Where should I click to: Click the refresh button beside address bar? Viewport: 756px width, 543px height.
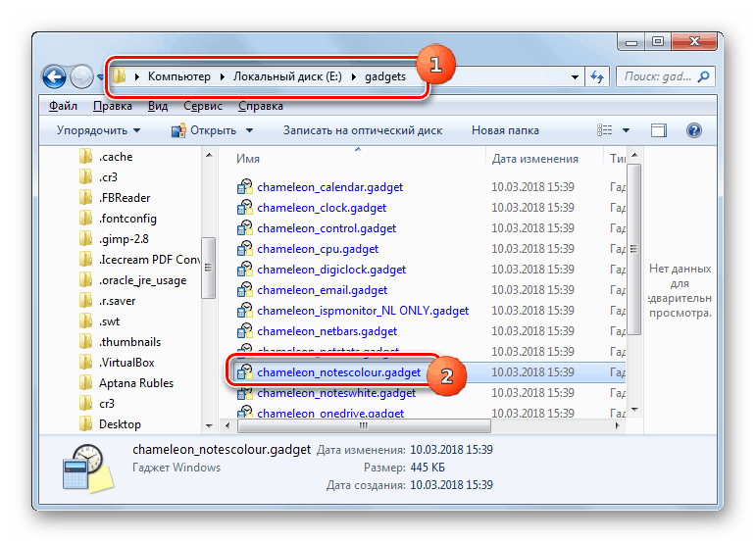[x=597, y=76]
